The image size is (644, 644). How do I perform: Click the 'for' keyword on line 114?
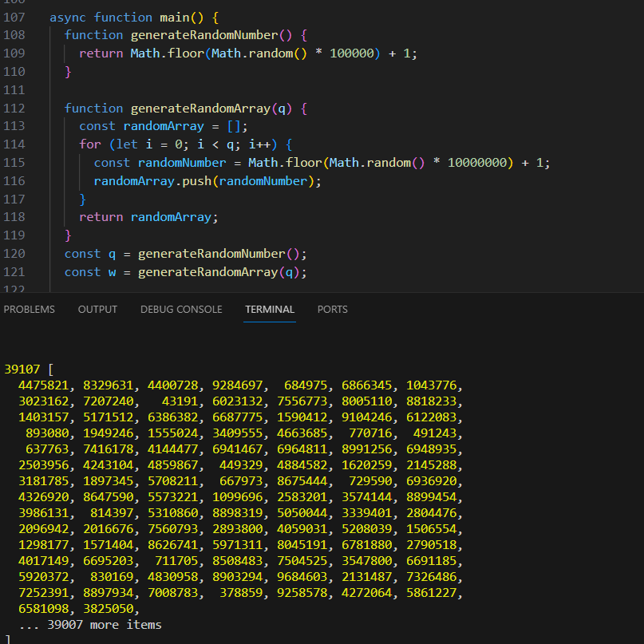point(90,144)
